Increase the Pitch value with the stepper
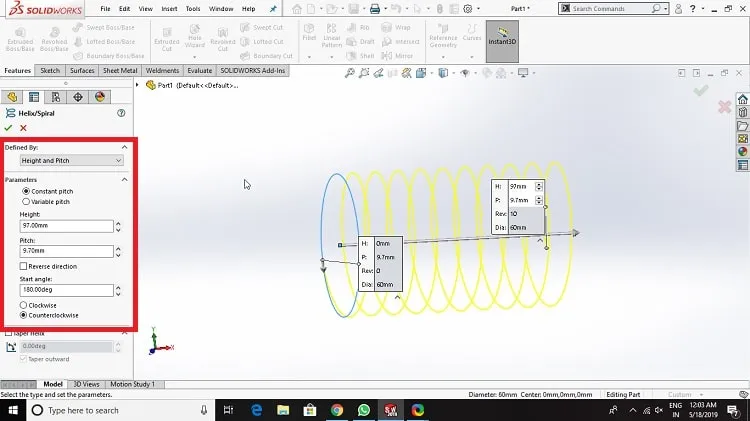Viewport: 750px width, 421px height. tap(118, 248)
